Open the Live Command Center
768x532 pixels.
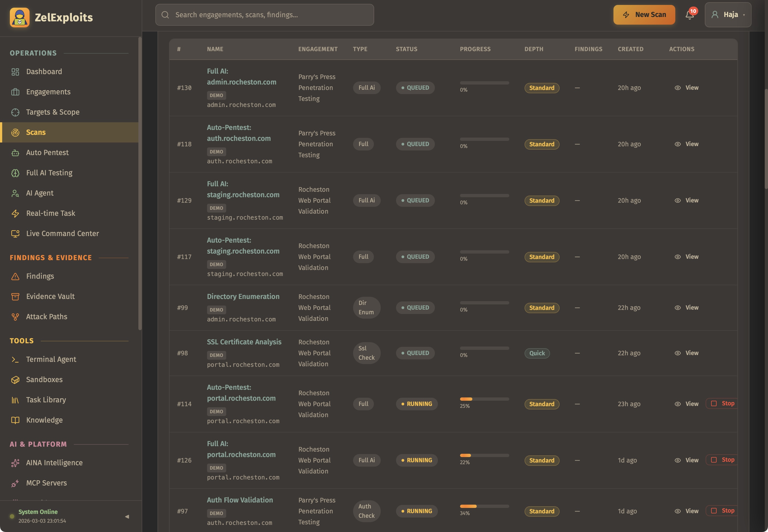coord(62,233)
